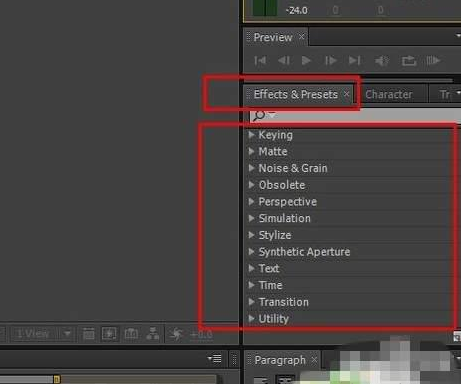Expand the Obsolete effects category

tap(252, 185)
